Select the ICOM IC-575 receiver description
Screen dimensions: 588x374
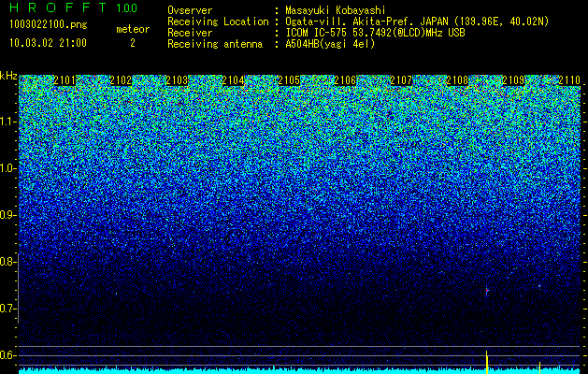coord(375,33)
